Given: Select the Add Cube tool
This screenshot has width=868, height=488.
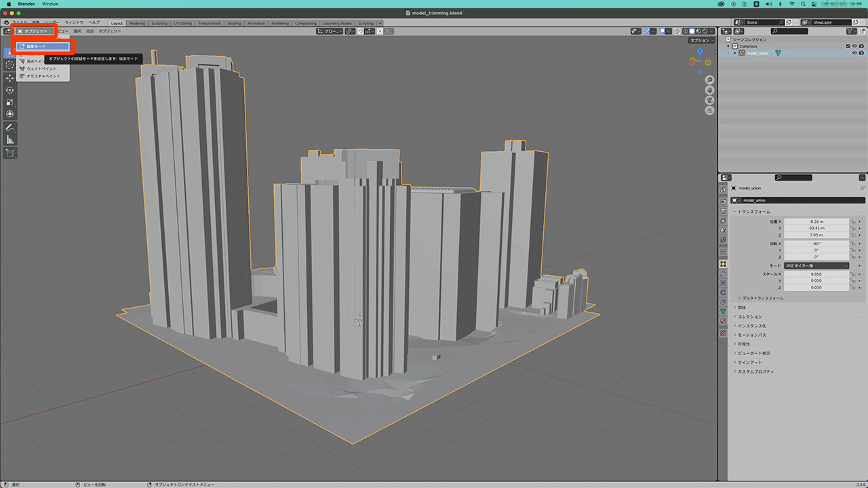Looking at the screenshot, I should pos(9,153).
